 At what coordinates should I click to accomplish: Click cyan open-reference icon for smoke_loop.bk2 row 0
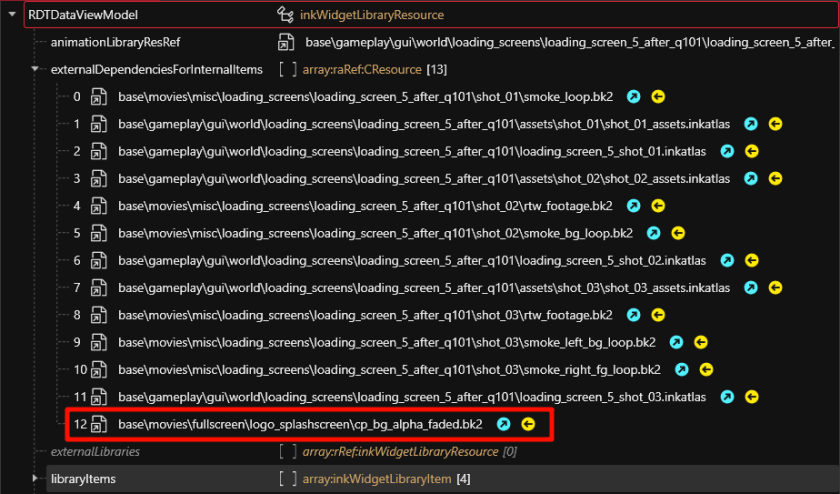[634, 96]
